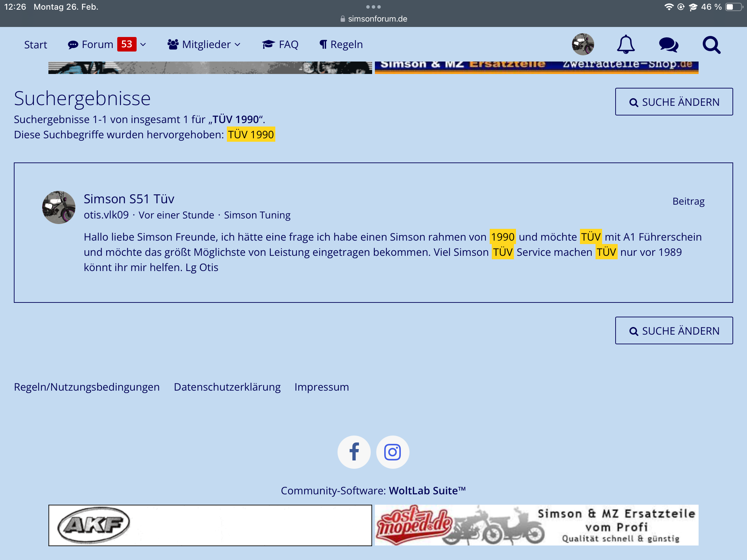Open user avatar menu in header
The width and height of the screenshot is (747, 560).
(583, 44)
